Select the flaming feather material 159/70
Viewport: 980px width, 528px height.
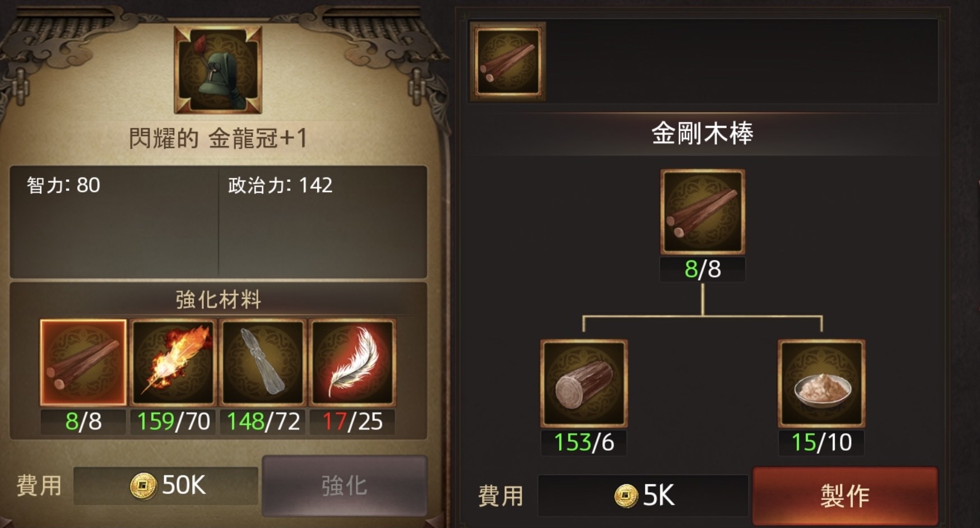(x=173, y=363)
